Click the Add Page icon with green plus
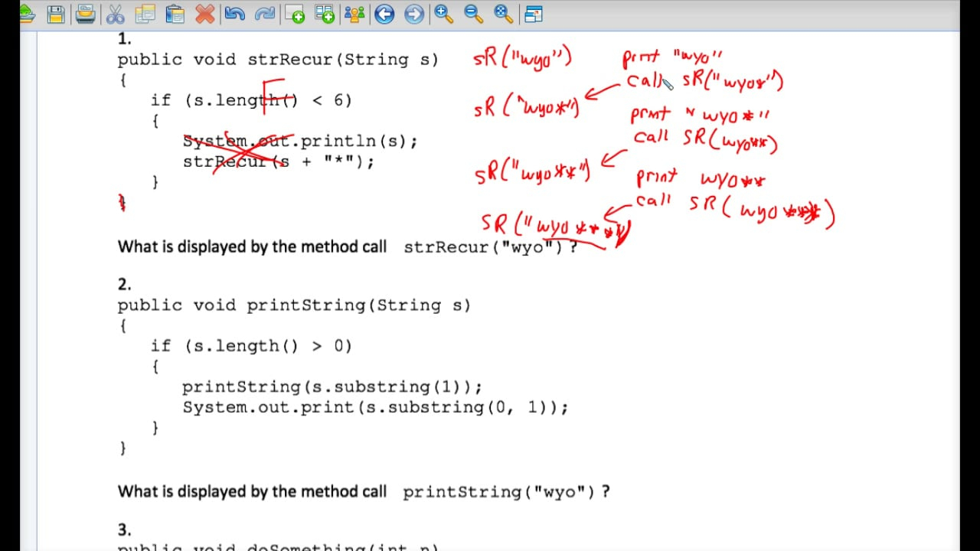 [x=296, y=14]
